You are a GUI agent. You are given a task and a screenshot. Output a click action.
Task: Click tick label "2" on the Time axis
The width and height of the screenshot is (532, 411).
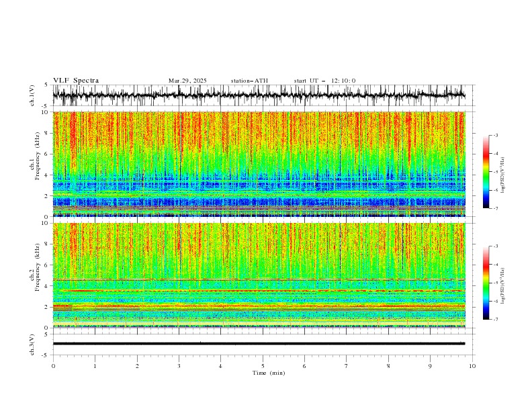coord(137,366)
